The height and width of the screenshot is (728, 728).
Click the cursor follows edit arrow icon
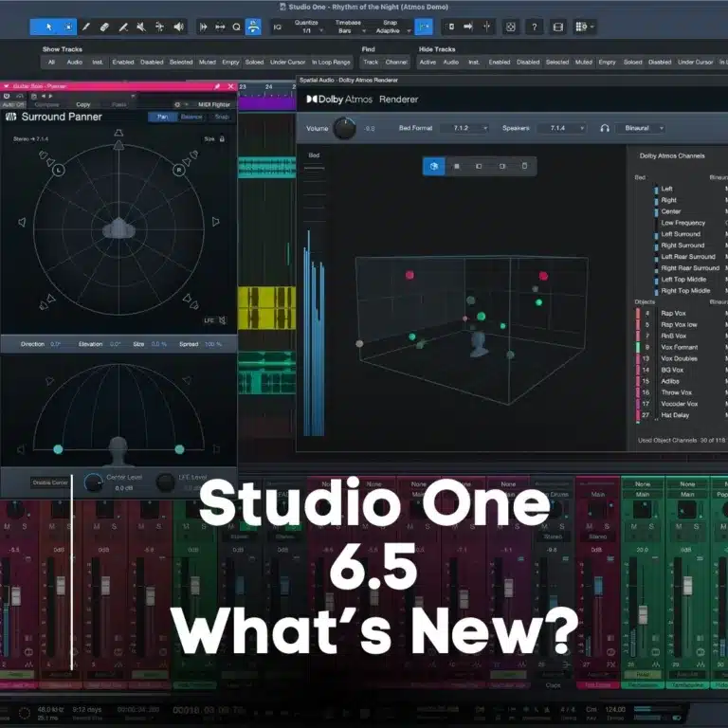pos(468,27)
